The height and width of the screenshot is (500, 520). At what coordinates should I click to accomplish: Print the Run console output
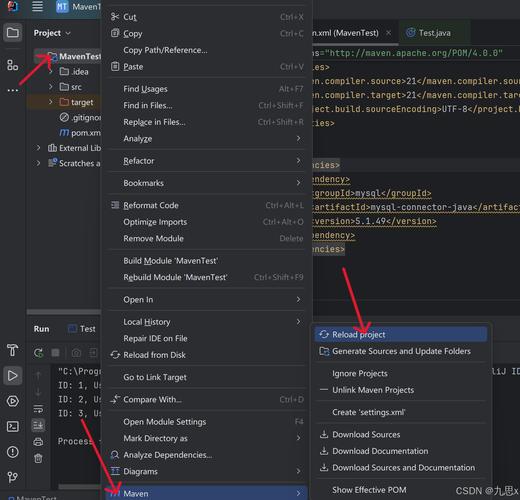38,442
